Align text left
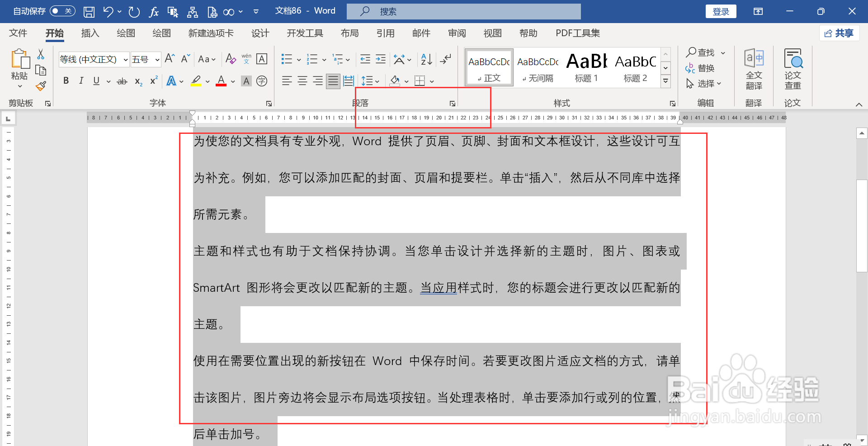This screenshot has height=446, width=868. (287, 81)
